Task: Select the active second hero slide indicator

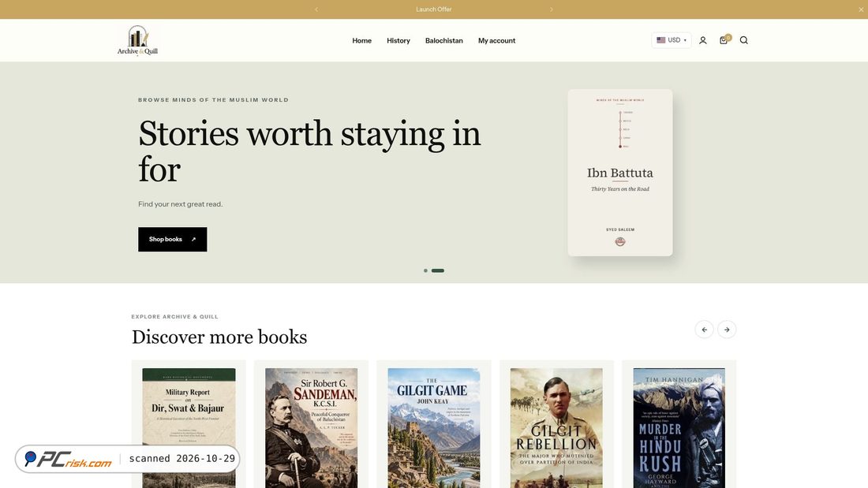Action: pyautogui.click(x=438, y=270)
